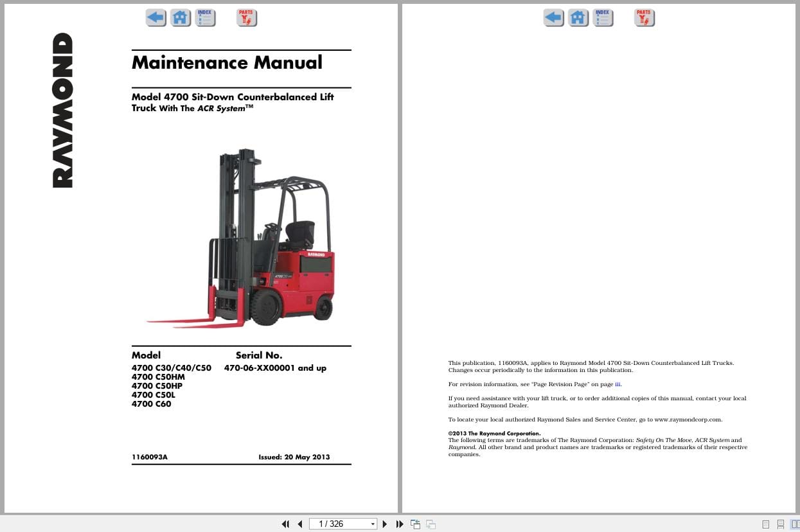
Task: Open the PARTS icon on right page
Action: click(x=644, y=17)
